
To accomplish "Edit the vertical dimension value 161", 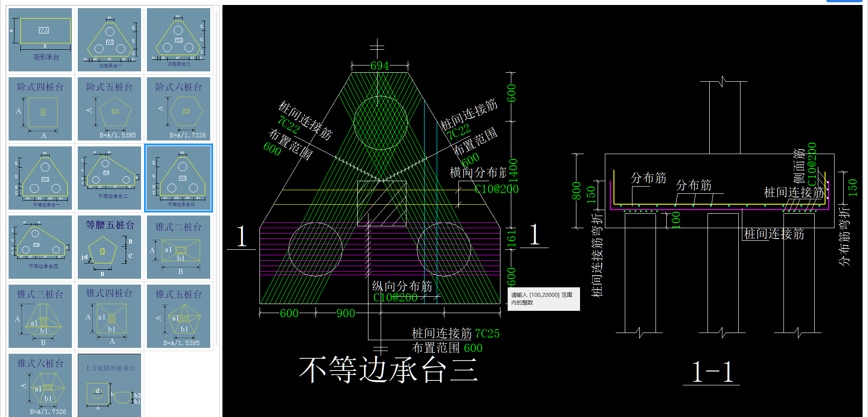I will click(x=511, y=239).
